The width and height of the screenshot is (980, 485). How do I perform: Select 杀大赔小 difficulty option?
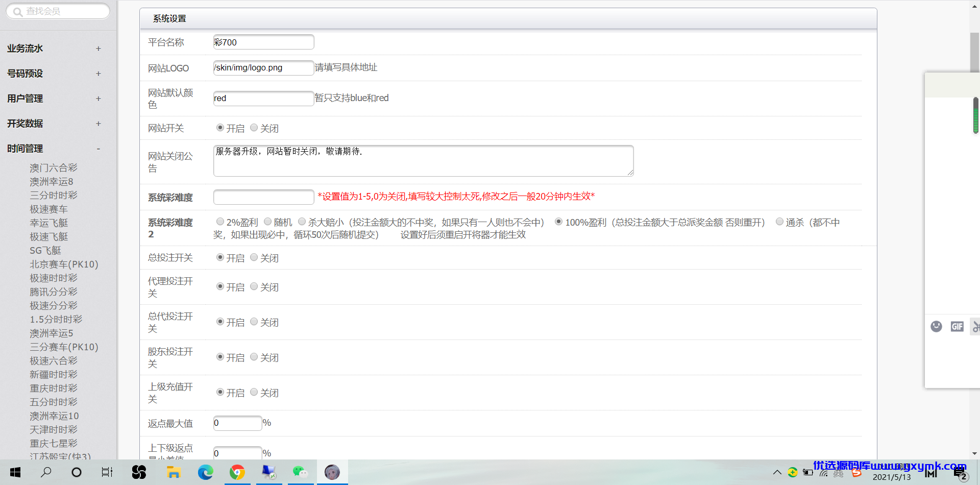click(x=302, y=222)
